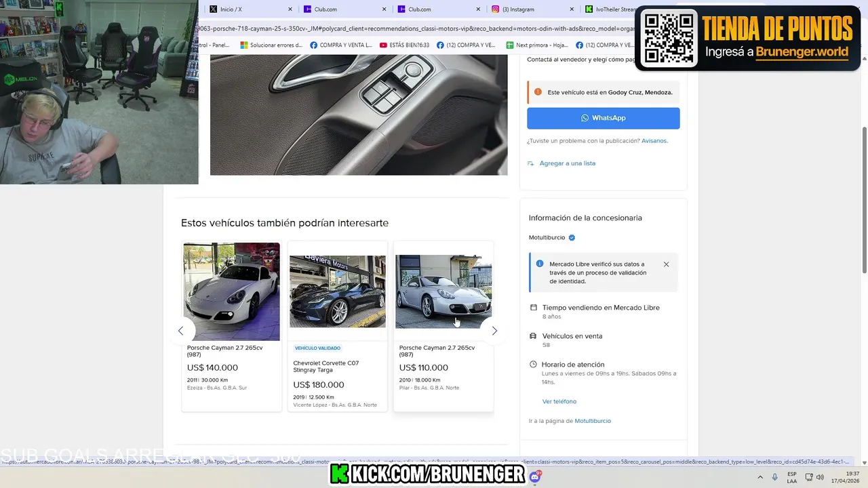
Task: Click the Avisanos link
Action: coord(654,141)
